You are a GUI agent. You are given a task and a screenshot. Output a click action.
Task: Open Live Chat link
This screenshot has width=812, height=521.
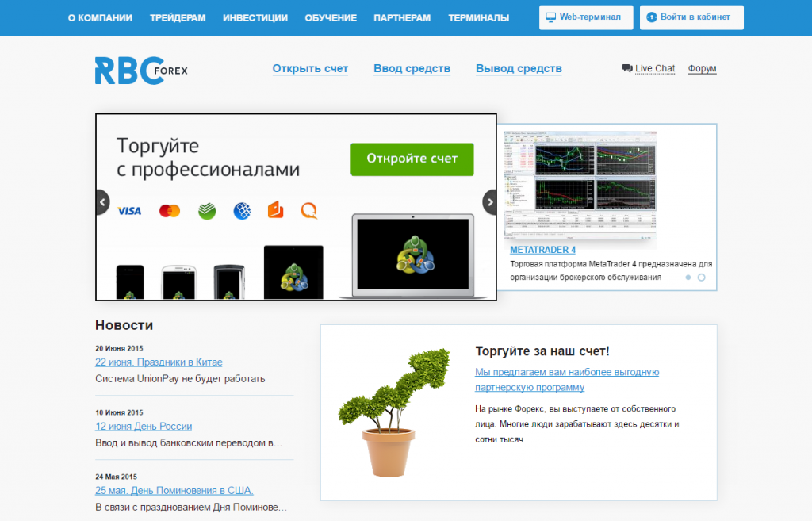click(655, 68)
